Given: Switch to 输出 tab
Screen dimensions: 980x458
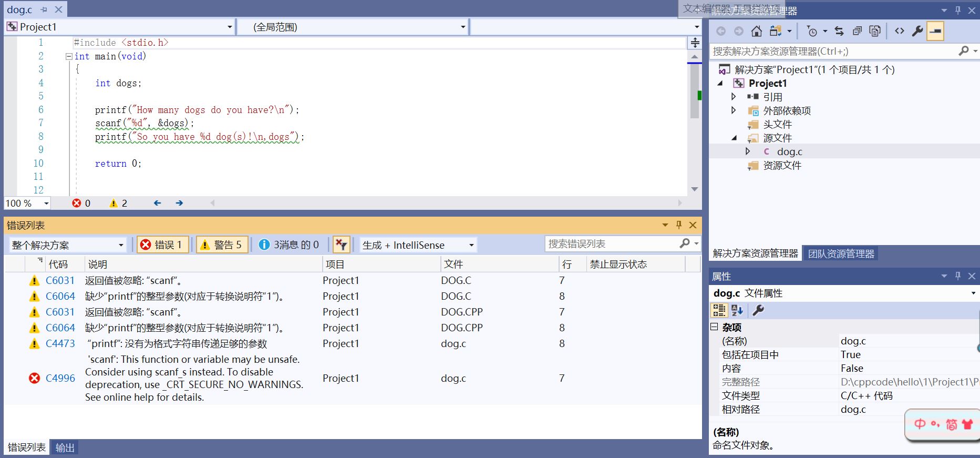Looking at the screenshot, I should click(x=65, y=447).
